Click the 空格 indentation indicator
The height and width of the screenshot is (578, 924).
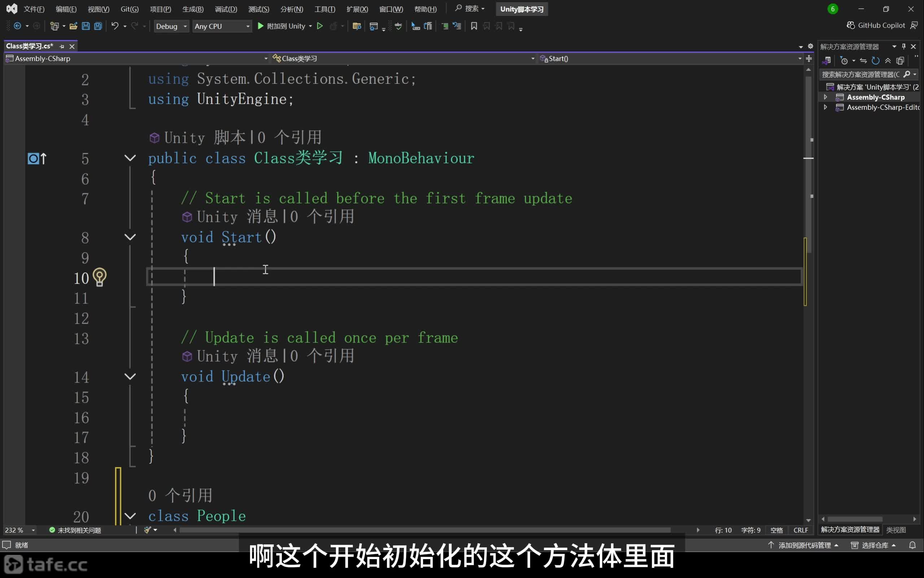coord(777,530)
